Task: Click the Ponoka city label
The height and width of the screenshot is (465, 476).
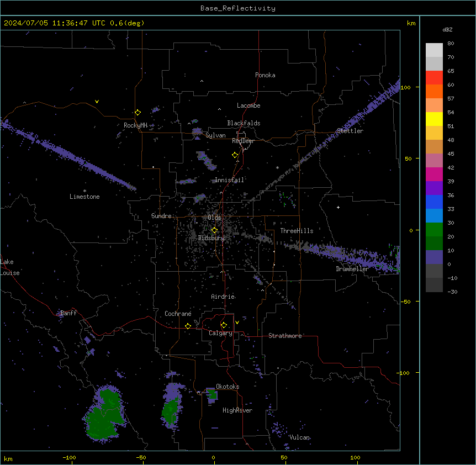Action: tap(265, 75)
